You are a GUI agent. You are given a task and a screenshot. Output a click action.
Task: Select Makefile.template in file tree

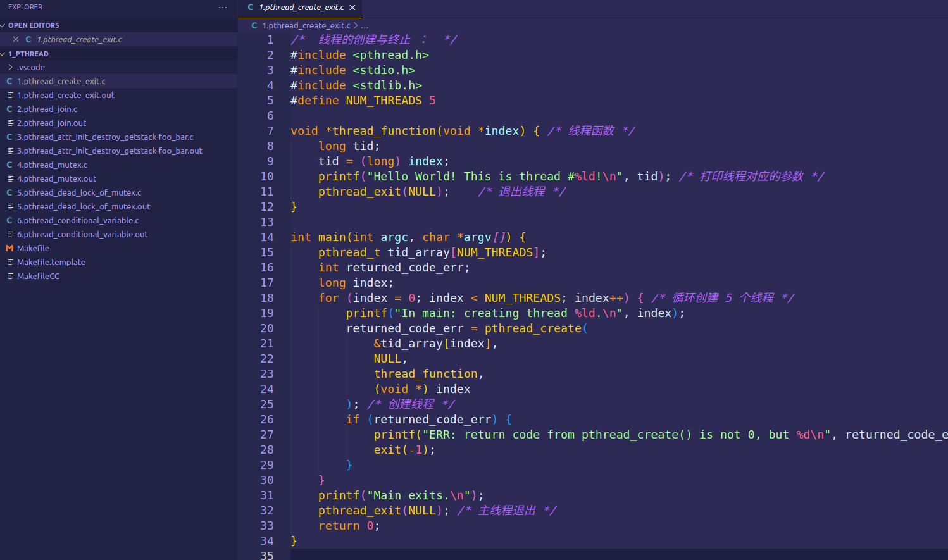[x=51, y=263]
